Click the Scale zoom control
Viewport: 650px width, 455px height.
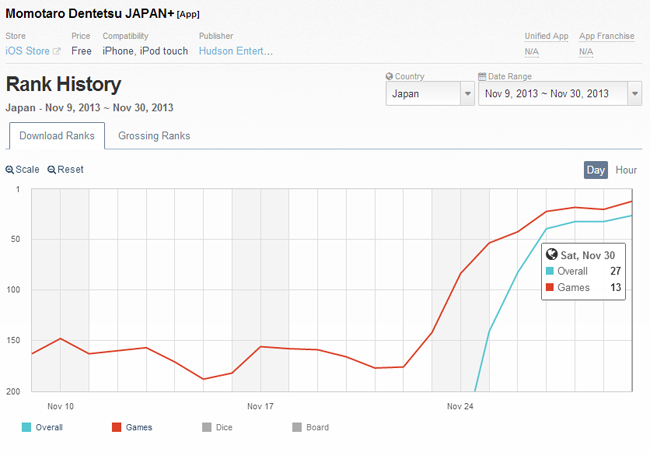click(x=22, y=169)
